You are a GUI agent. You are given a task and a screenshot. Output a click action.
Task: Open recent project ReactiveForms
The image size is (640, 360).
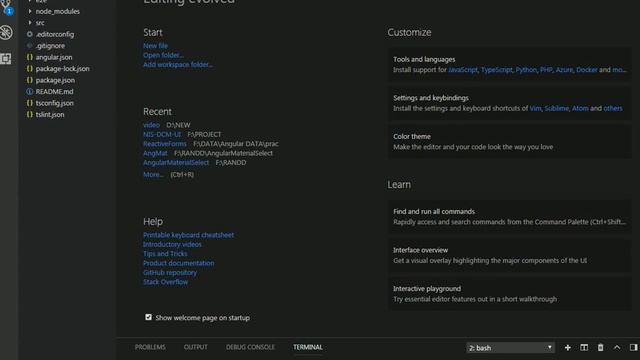click(165, 144)
